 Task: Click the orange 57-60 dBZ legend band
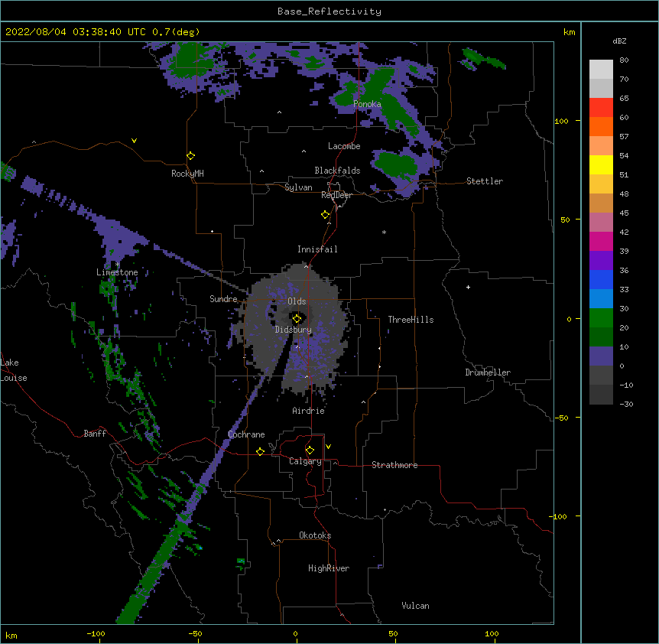601,126
